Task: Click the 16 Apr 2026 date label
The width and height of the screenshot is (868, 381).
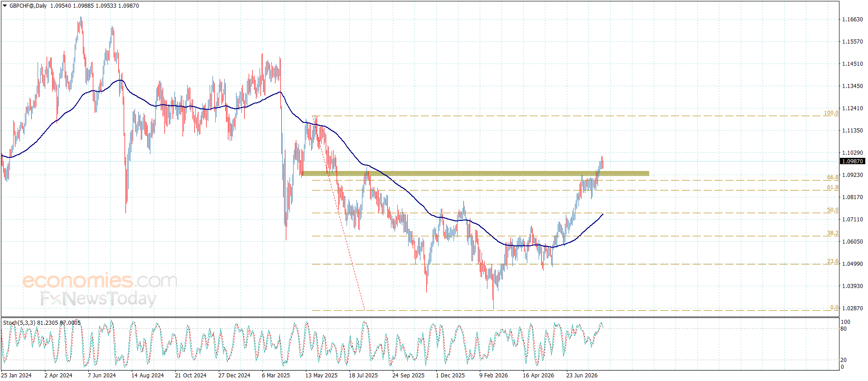Action: tap(538, 376)
